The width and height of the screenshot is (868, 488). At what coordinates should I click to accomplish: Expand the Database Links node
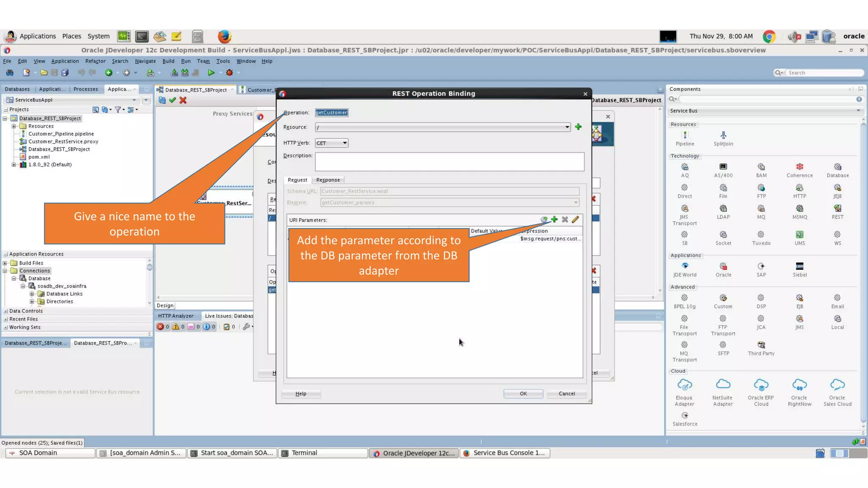tap(32, 294)
